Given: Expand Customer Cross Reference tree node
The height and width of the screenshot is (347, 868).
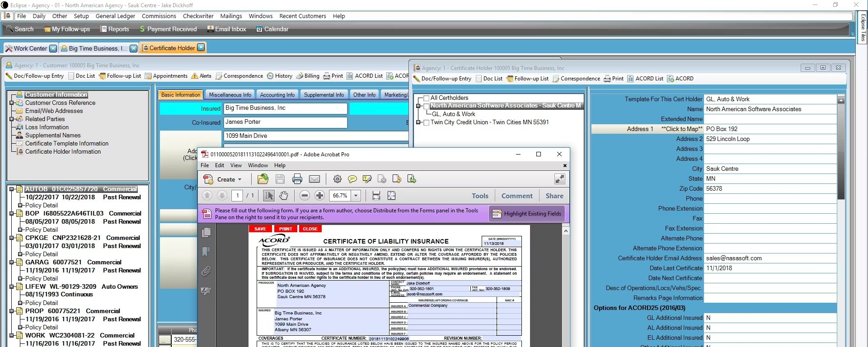Looking at the screenshot, I should 11,103.
